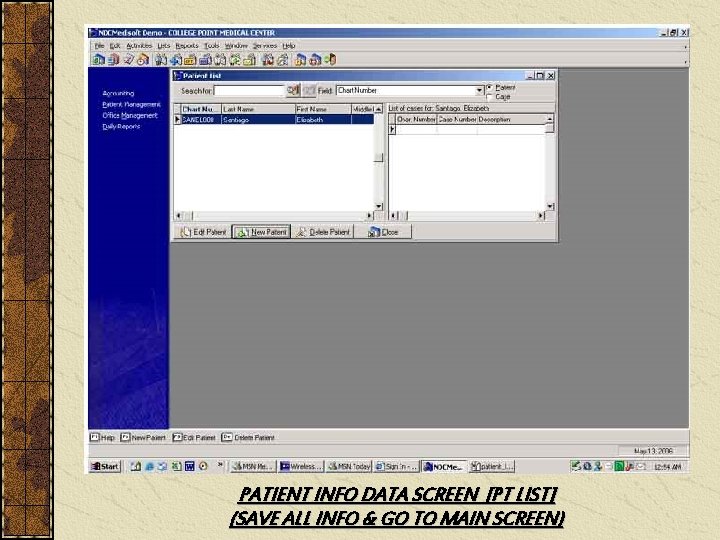The image size is (720, 540).
Task: Click the green arrows Referring Provider toolbar icon
Action: point(235,60)
